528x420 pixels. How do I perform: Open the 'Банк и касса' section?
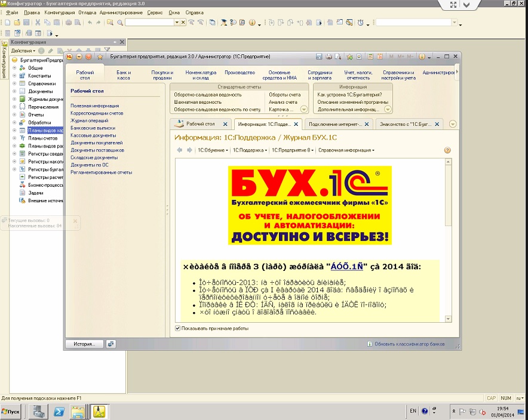coord(124,75)
